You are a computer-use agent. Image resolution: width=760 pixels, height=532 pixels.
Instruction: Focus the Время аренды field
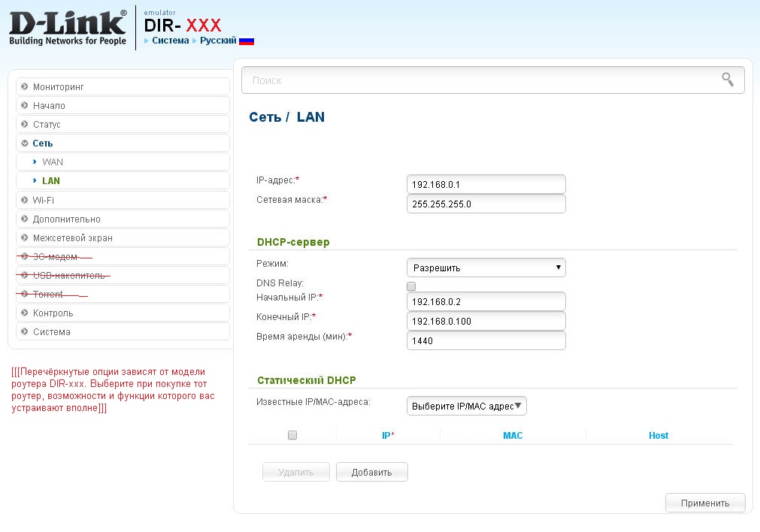pyautogui.click(x=486, y=340)
